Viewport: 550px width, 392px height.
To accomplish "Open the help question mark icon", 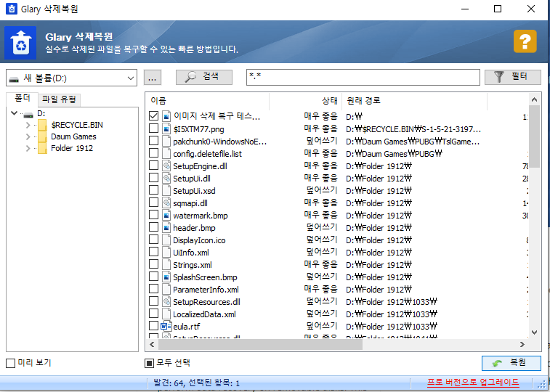I will (x=525, y=41).
